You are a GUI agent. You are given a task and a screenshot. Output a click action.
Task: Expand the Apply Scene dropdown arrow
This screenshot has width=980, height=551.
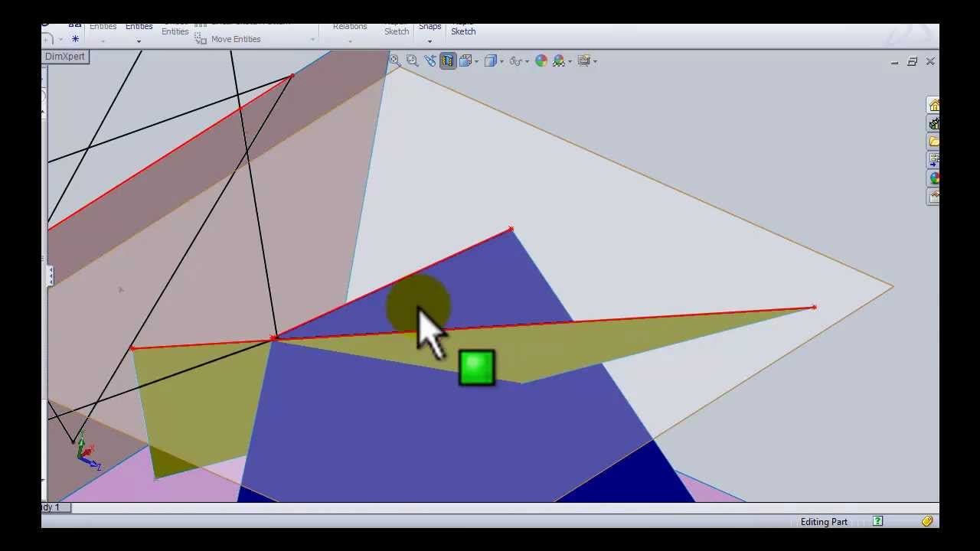point(570,61)
